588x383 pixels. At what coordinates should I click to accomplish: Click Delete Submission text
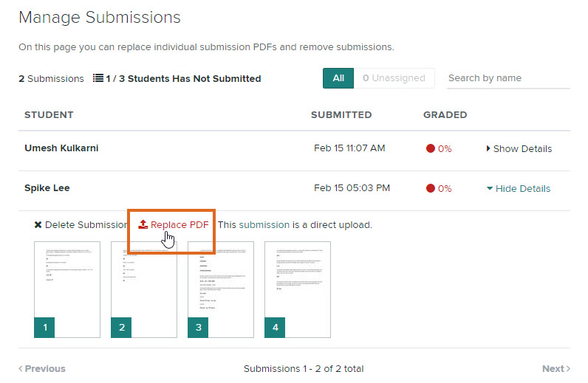(x=86, y=224)
